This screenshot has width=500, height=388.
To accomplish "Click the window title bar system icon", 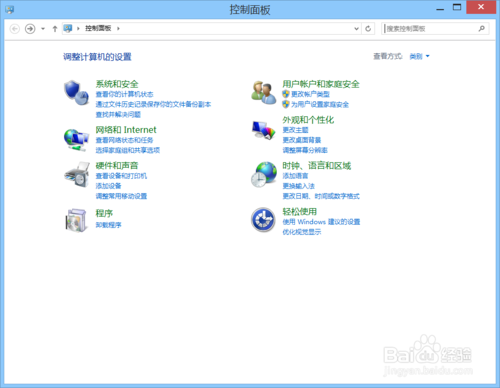I will tap(10, 9).
